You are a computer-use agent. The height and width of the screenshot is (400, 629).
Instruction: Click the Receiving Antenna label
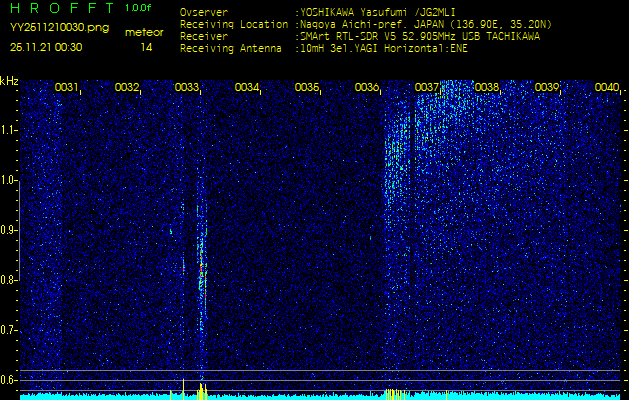231,49
